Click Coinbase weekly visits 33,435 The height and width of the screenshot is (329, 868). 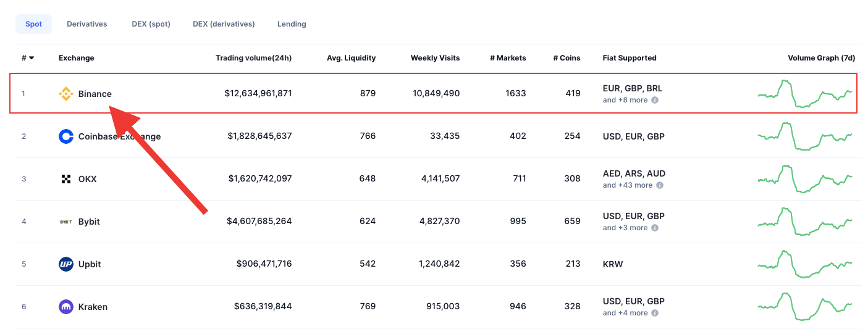(445, 136)
